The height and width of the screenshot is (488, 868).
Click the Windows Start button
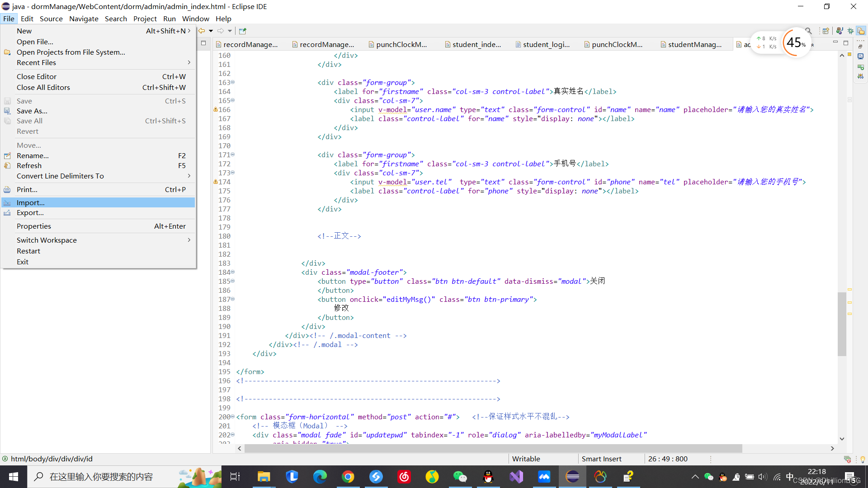tap(14, 477)
